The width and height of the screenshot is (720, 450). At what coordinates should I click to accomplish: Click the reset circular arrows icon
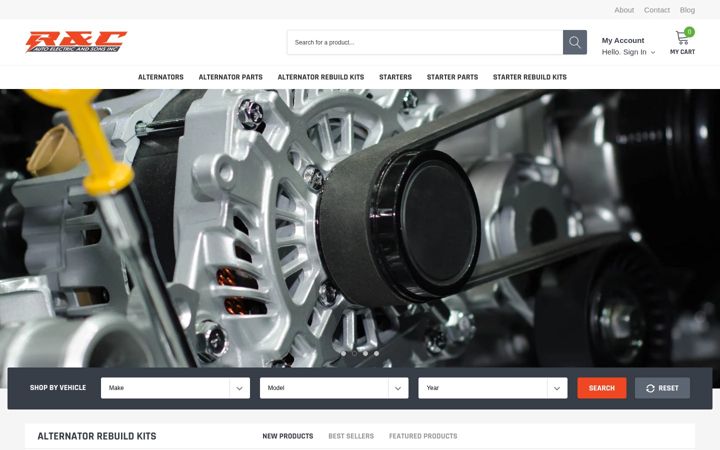[x=650, y=388]
